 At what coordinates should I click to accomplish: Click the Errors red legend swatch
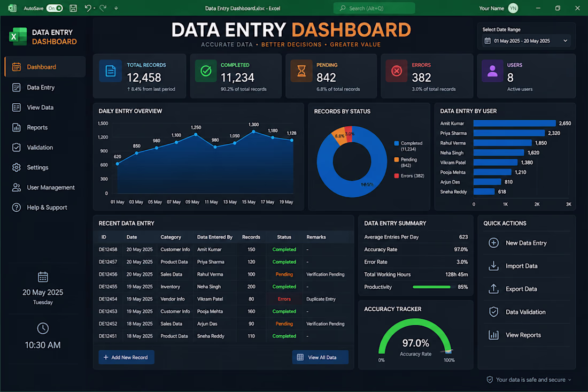click(397, 175)
